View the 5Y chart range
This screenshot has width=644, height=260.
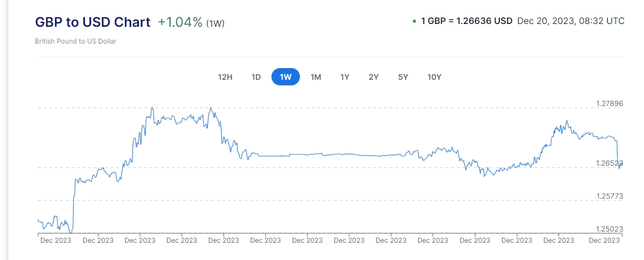pyautogui.click(x=403, y=77)
